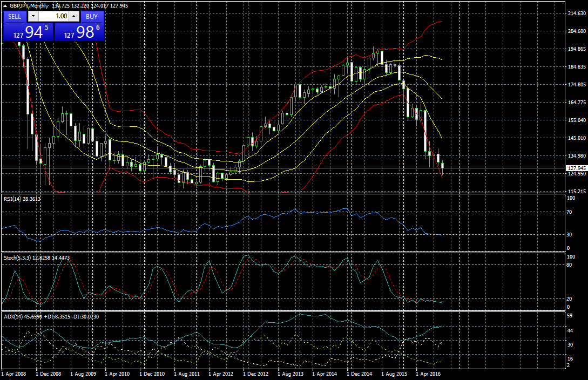Click the 1 Aug 2015 date label
This screenshot has width=588, height=380.
(395, 373)
